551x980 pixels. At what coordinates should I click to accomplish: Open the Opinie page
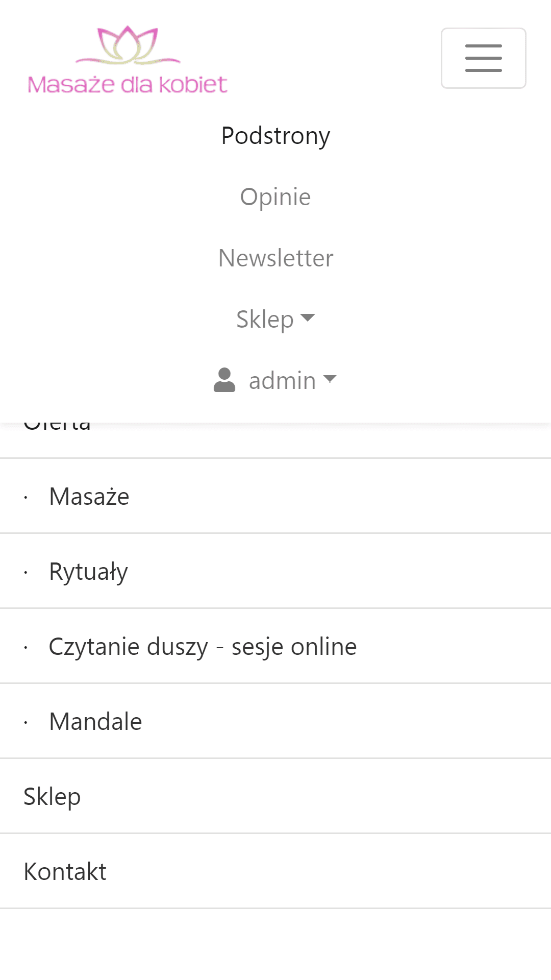275,197
